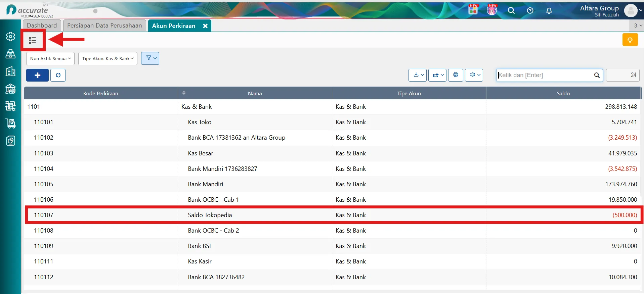644x294 pixels.
Task: Click the yellow lightbulb tips button
Action: pos(630,40)
